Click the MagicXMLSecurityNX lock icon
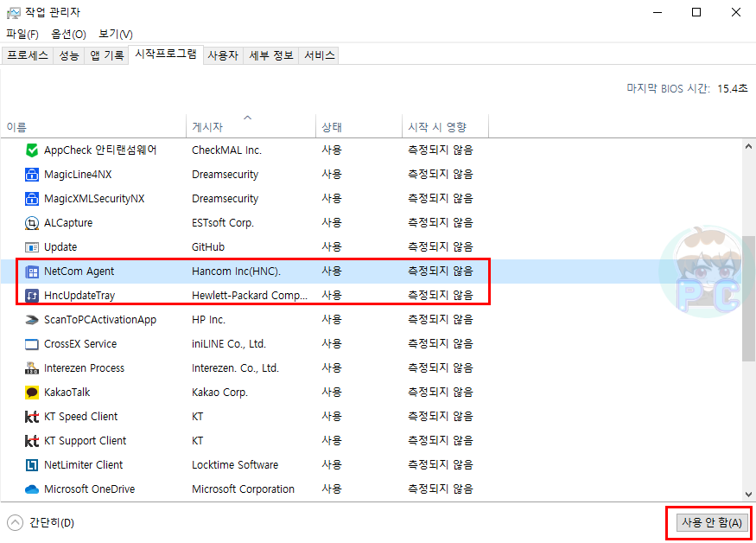Image resolution: width=756 pixels, height=543 pixels. click(x=32, y=198)
